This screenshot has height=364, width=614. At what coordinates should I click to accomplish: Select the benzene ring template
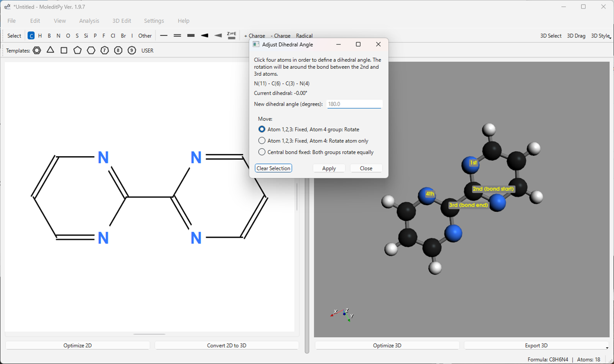pos(37,51)
